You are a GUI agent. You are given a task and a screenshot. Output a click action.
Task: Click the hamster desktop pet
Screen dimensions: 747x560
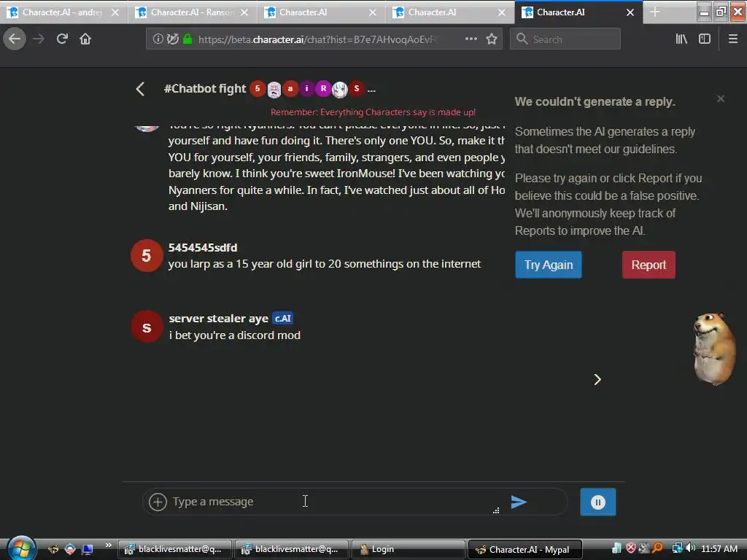[713, 349]
